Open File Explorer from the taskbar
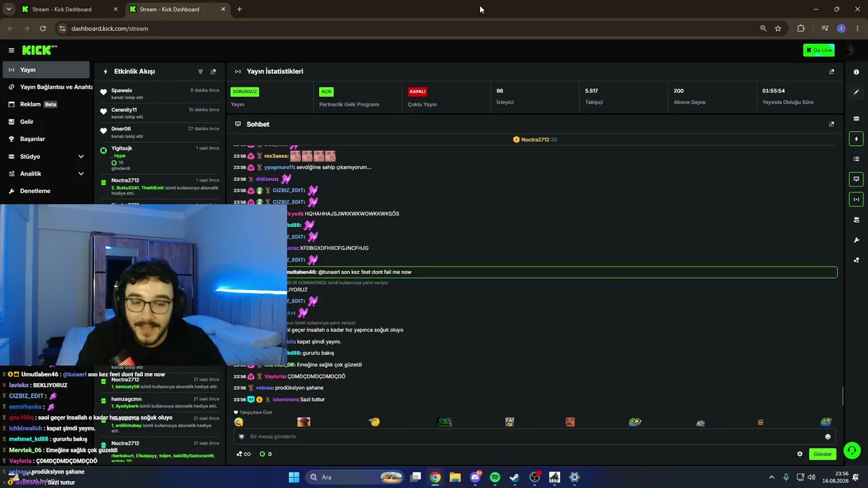This screenshot has width=868, height=488. pyautogui.click(x=455, y=477)
